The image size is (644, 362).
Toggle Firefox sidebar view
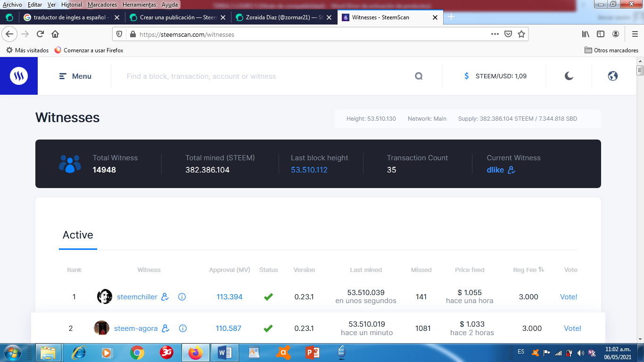click(601, 34)
